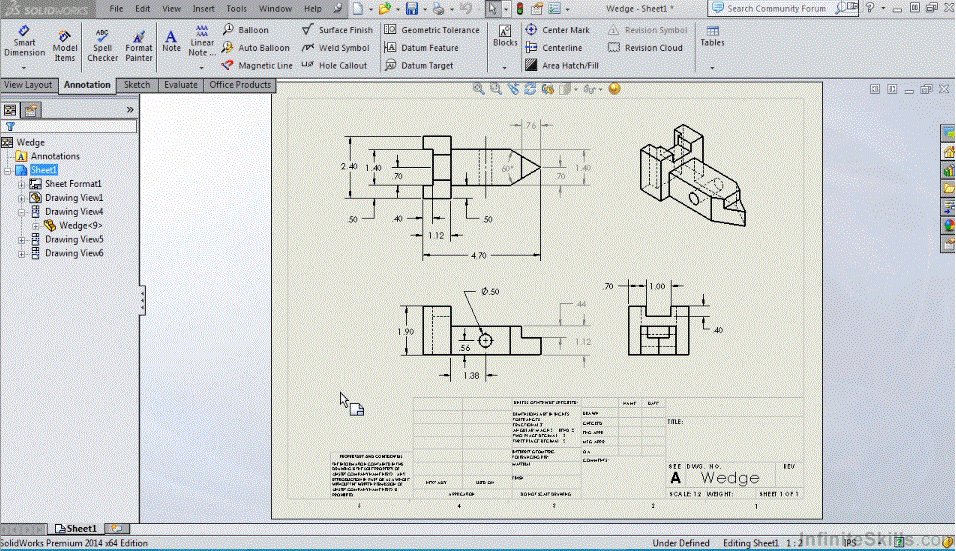Add a Centerline annotation

[554, 48]
